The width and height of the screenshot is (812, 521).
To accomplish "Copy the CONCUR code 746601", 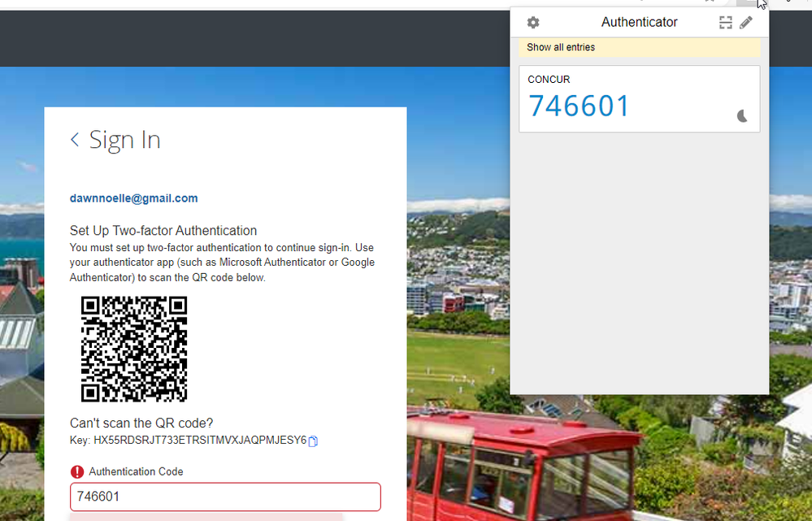I will point(579,106).
